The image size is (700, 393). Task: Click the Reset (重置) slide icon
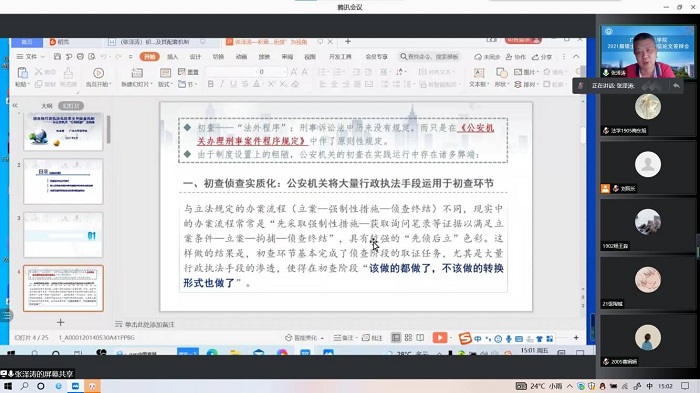pos(188,72)
